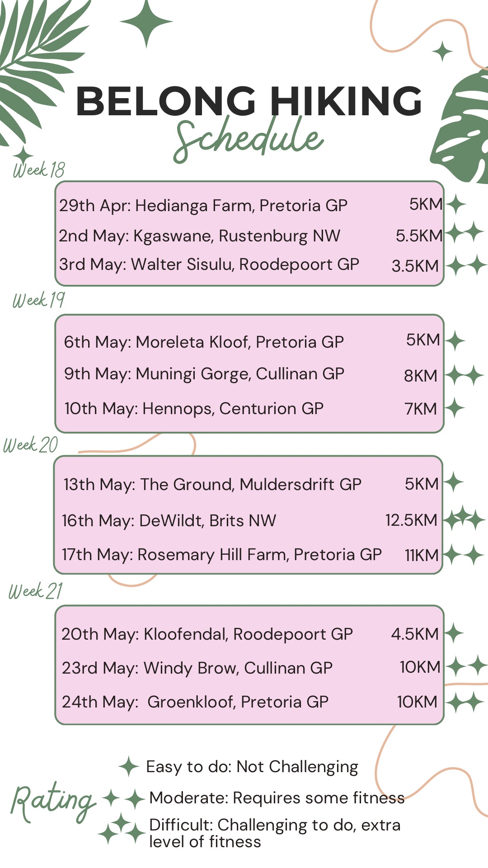The width and height of the screenshot is (488, 868).
Task: Select the 17th May Rosemary Hill Farm entry
Action: tap(222, 554)
